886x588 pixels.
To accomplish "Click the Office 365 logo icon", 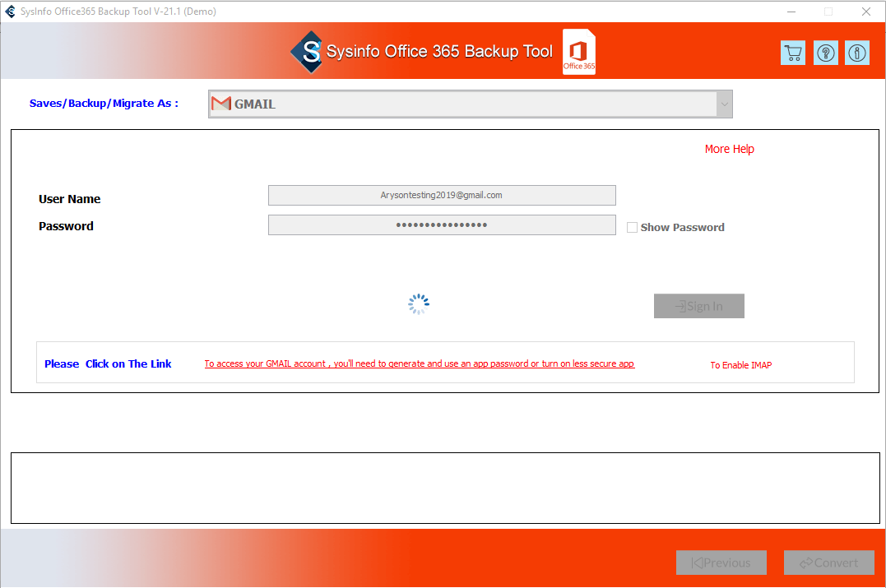I will pos(579,52).
